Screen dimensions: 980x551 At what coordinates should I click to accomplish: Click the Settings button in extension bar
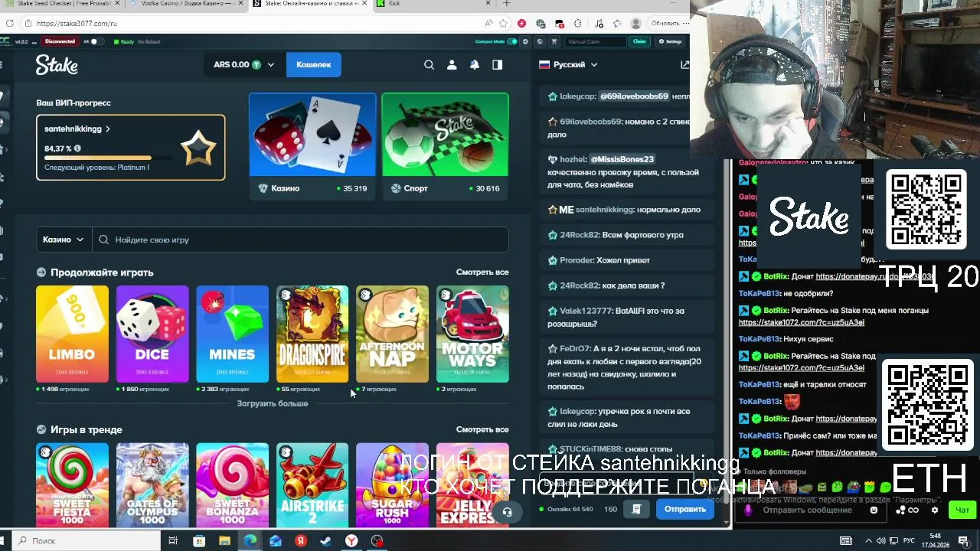point(670,41)
